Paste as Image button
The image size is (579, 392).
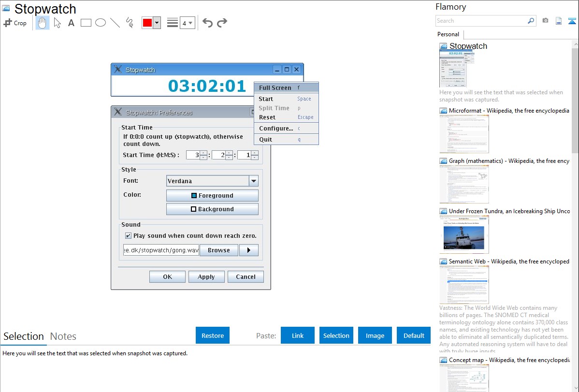tap(375, 335)
